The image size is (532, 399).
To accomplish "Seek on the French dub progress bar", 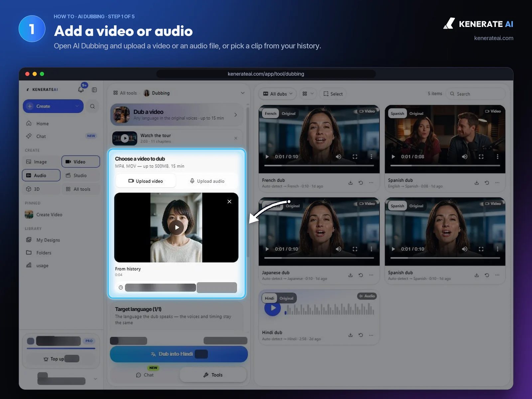I will (x=319, y=165).
